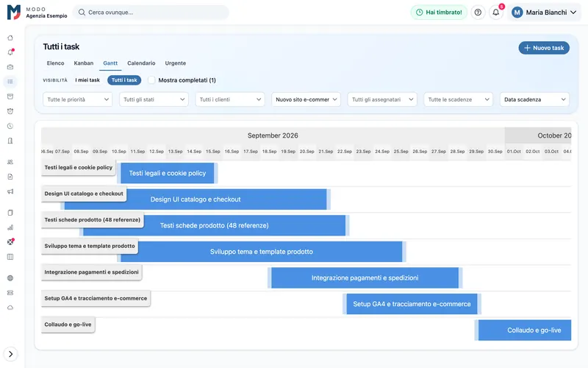
Task: Expand the sidebar with the arrow button
Action: 10,354
